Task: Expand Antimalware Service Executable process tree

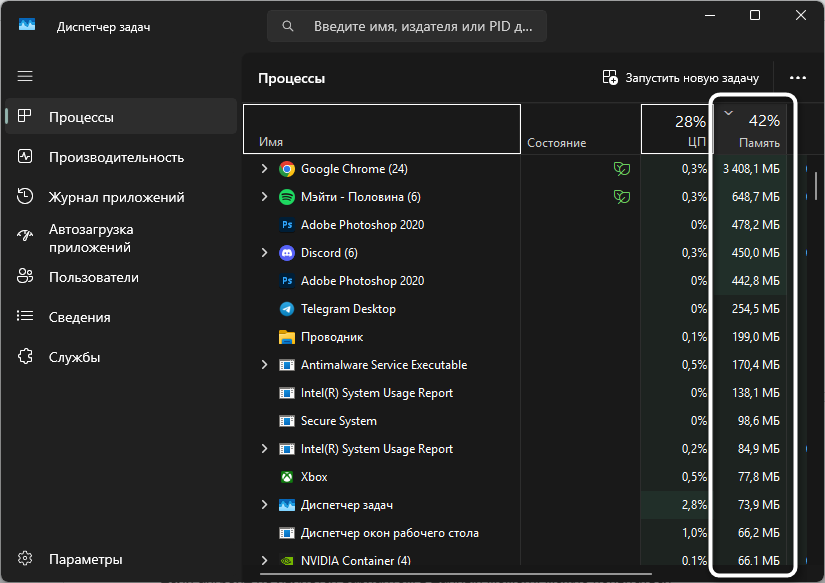Action: pos(264,365)
